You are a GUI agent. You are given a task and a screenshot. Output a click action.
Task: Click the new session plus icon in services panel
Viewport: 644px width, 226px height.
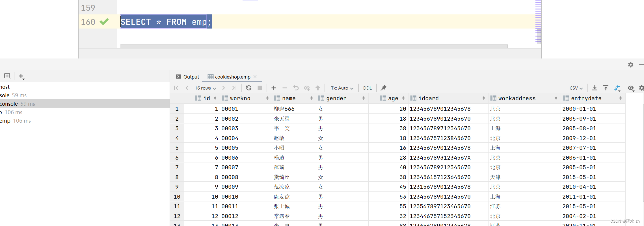(x=21, y=76)
